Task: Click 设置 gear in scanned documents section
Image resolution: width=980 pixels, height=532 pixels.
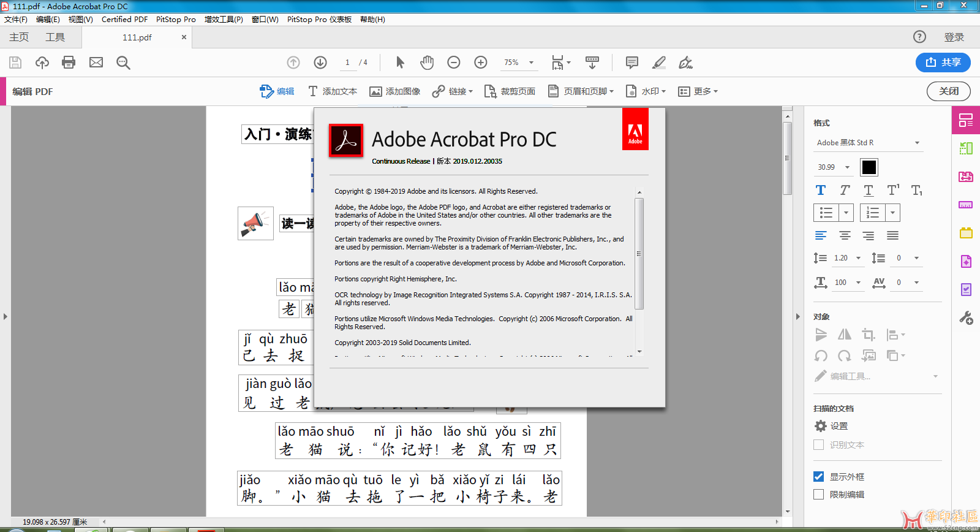Action: click(831, 426)
